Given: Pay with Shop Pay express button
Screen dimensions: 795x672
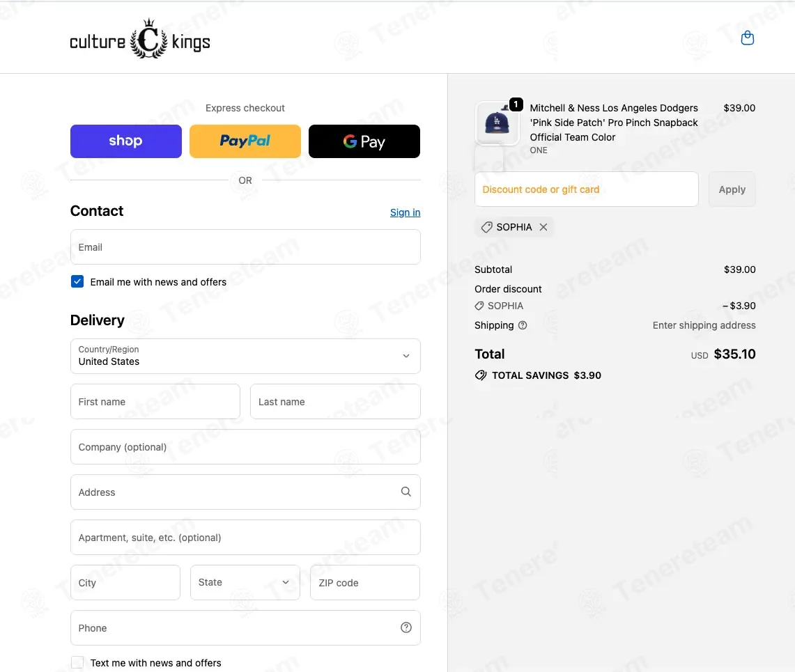Looking at the screenshot, I should click(x=125, y=141).
